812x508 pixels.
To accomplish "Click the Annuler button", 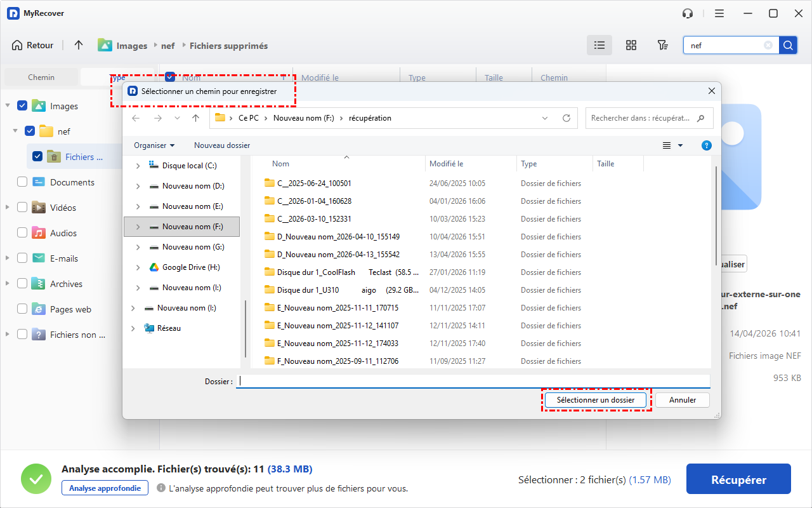I will [682, 400].
